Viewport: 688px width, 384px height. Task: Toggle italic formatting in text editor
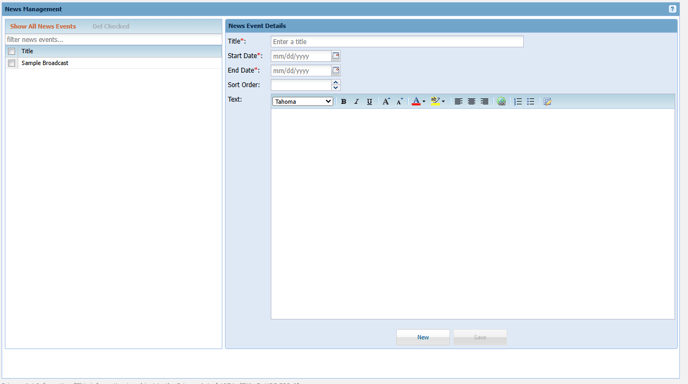click(356, 101)
